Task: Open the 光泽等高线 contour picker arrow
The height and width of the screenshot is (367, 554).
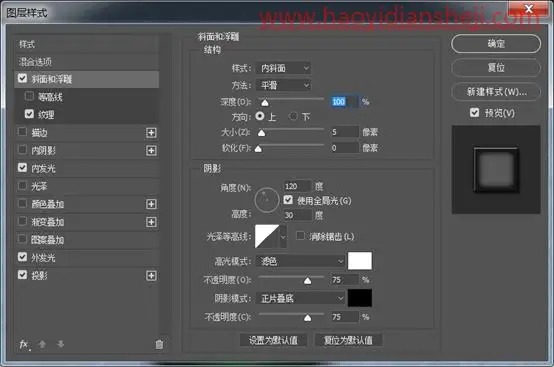Action: (x=283, y=236)
